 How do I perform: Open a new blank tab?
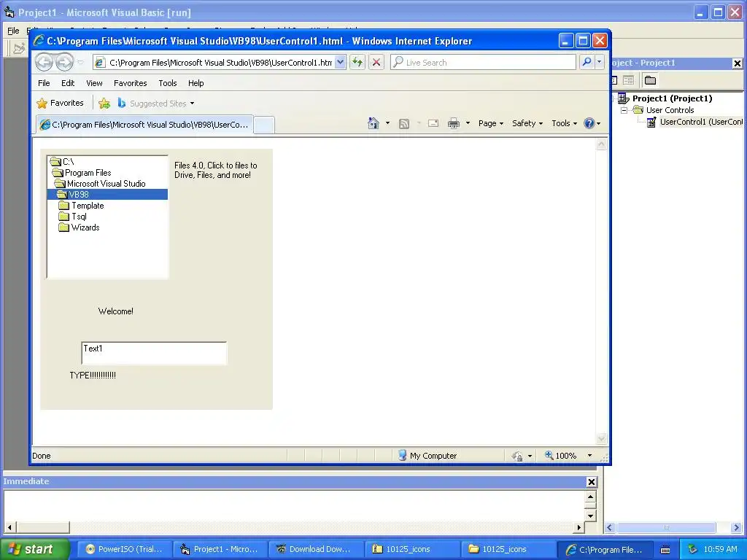click(x=263, y=125)
